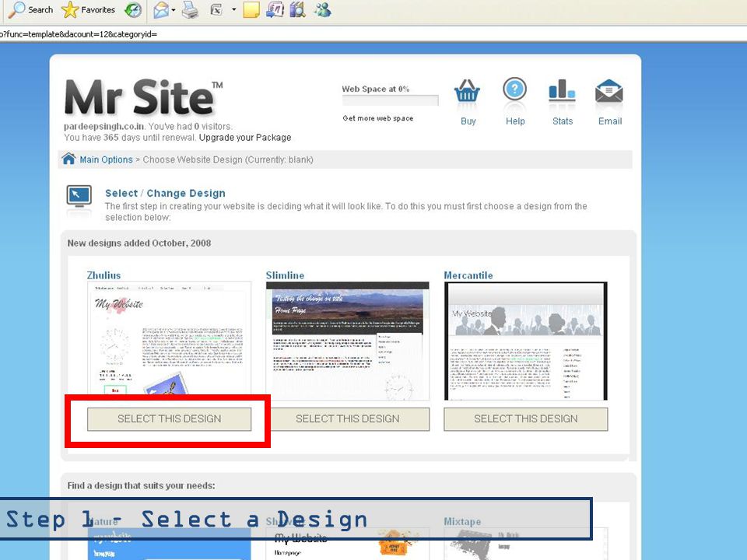Click the Help text link
This screenshot has height=560, width=747.
point(515,121)
